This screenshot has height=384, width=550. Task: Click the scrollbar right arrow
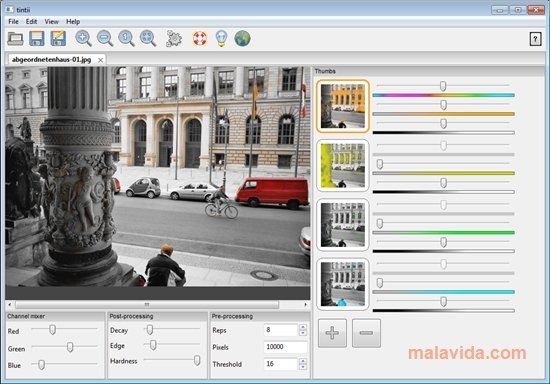click(x=306, y=304)
